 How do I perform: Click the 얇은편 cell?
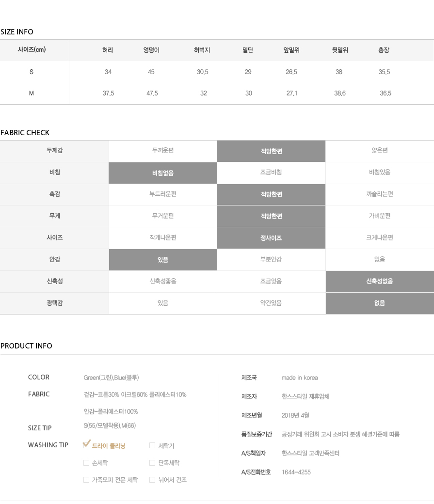point(380,150)
